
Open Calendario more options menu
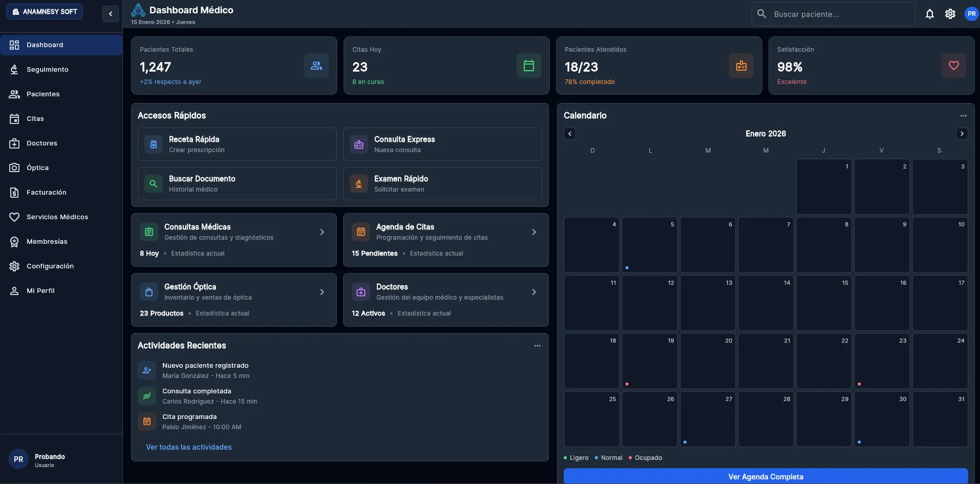coord(964,116)
